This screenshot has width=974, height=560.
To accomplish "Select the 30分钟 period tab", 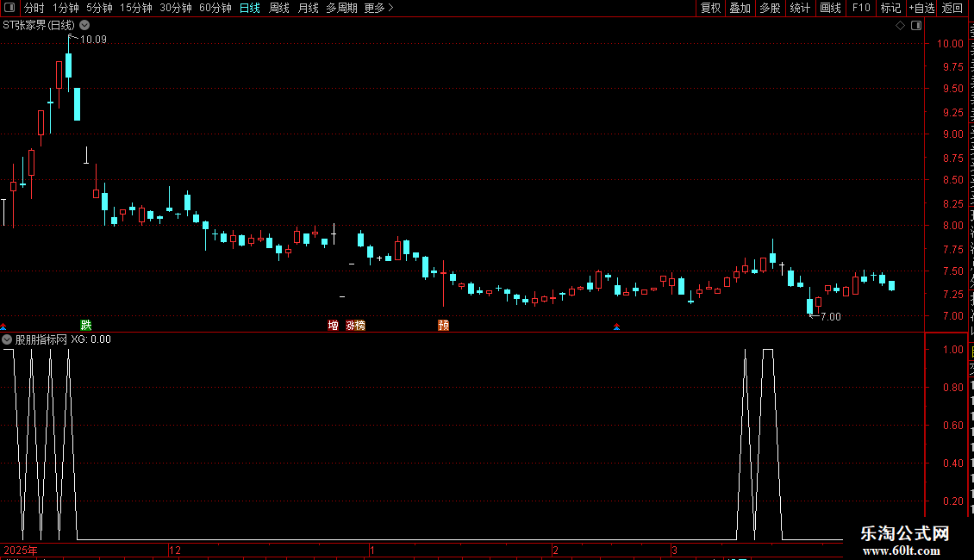I will tap(176, 8).
